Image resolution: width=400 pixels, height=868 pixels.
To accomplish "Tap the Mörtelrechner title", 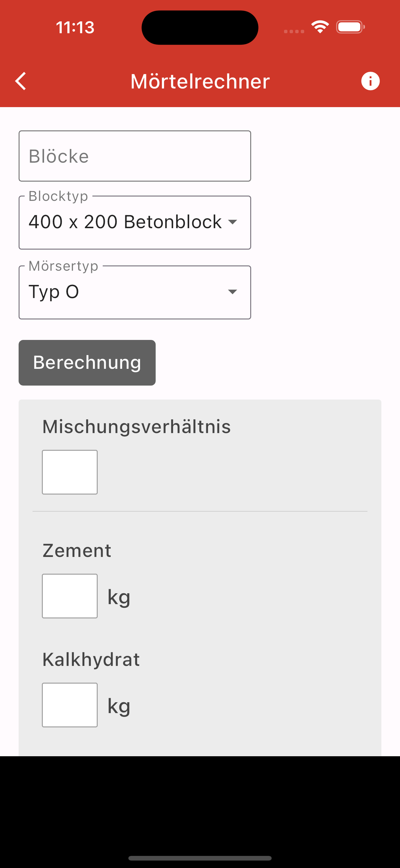I will coord(200,81).
